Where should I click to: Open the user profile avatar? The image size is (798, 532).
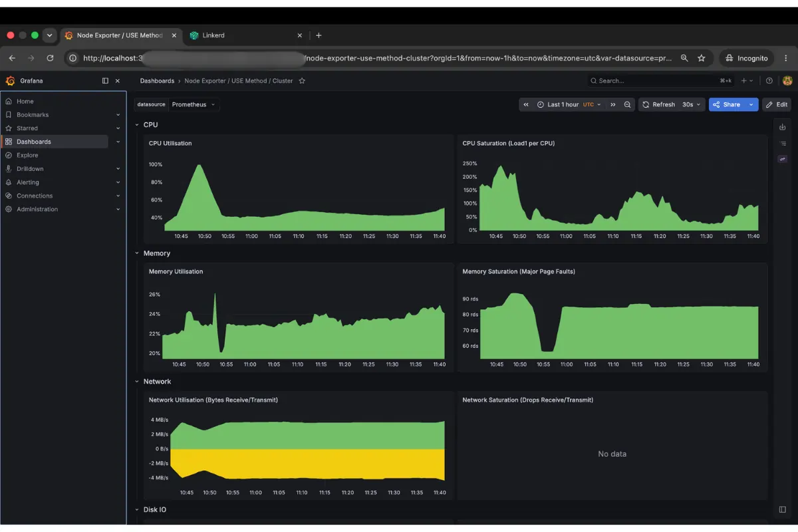787,80
